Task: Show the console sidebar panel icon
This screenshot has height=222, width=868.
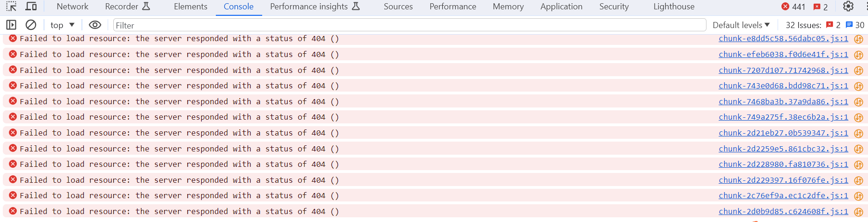Action: tap(11, 25)
